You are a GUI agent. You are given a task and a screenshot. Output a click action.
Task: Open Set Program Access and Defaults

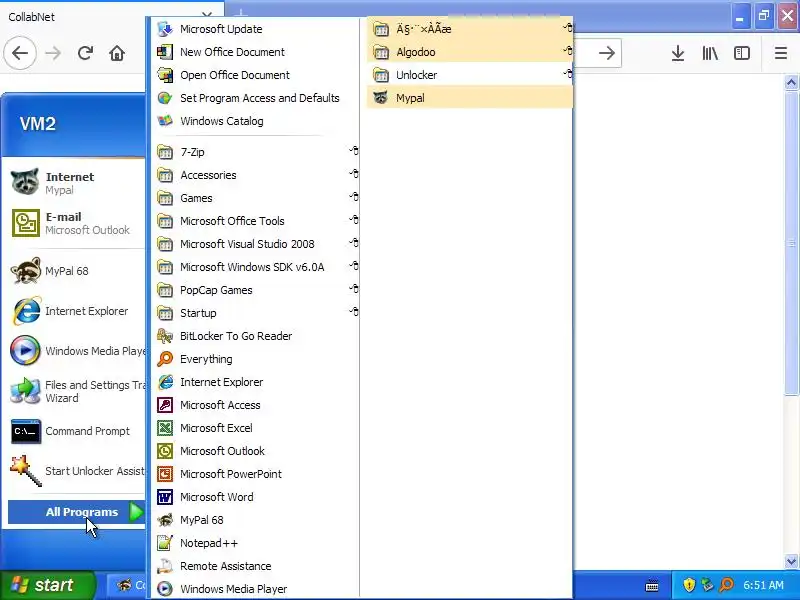[x=255, y=98]
